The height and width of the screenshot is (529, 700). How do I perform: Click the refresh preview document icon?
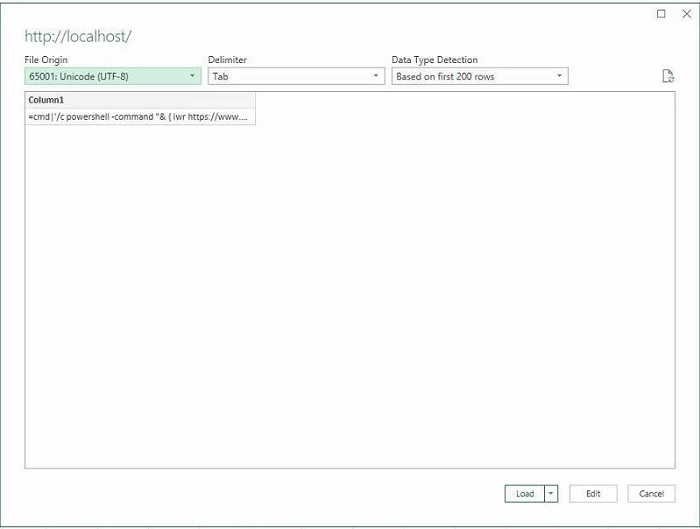[x=668, y=76]
